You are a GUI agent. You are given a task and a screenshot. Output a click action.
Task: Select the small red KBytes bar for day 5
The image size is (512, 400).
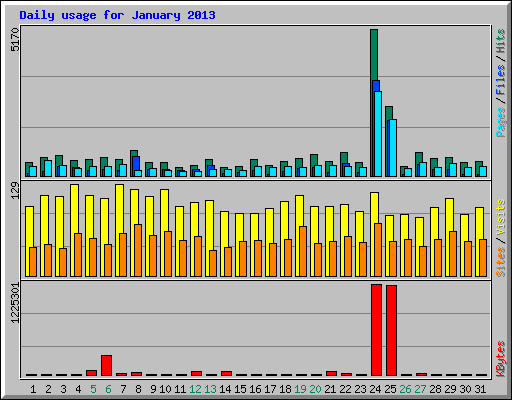click(91, 373)
